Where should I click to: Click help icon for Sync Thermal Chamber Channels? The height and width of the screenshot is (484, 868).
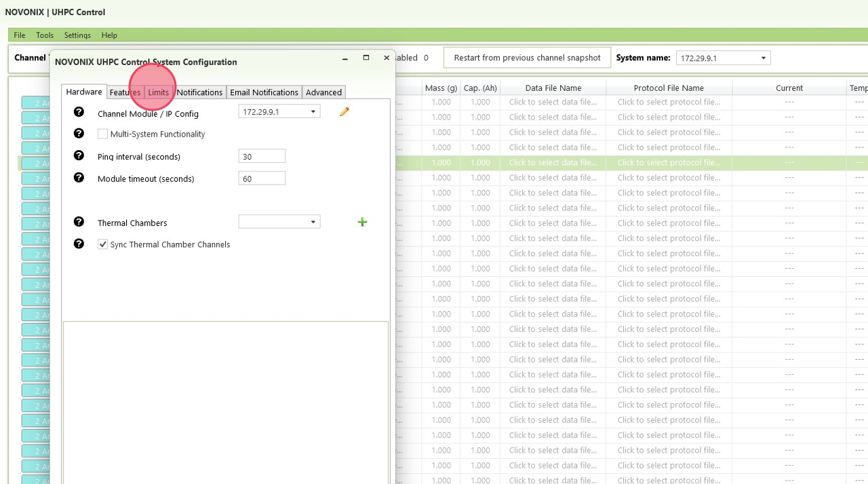point(79,244)
